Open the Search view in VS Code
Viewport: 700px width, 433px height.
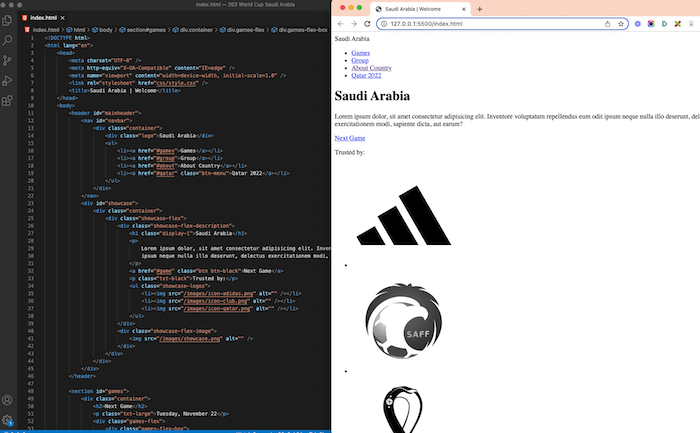pos(7,41)
